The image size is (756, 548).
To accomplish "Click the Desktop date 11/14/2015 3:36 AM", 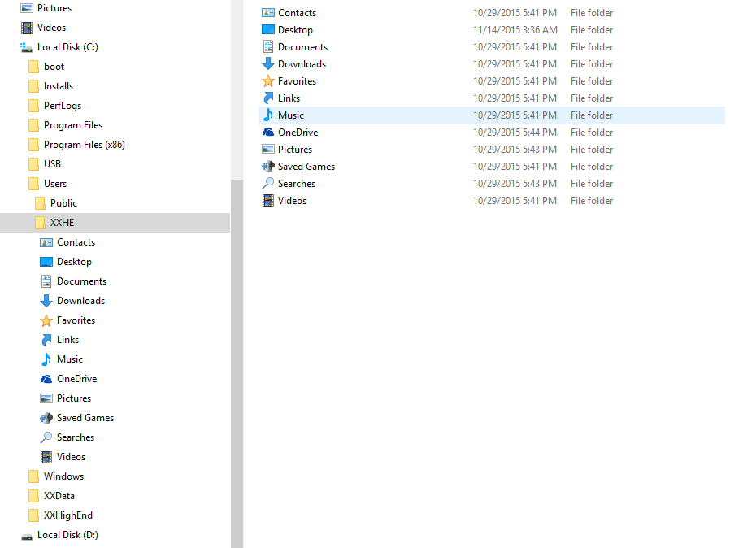I will [515, 30].
